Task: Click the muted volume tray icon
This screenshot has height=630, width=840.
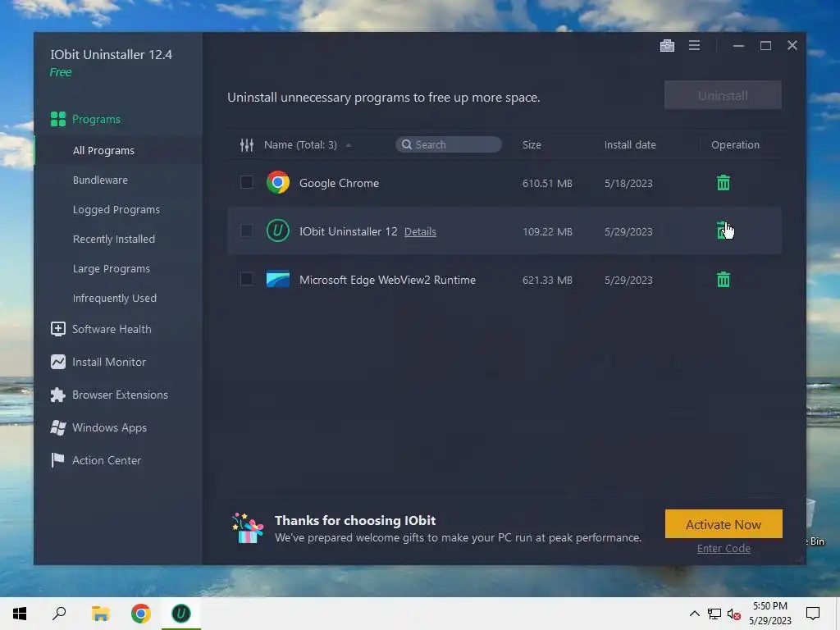Action: 734,614
